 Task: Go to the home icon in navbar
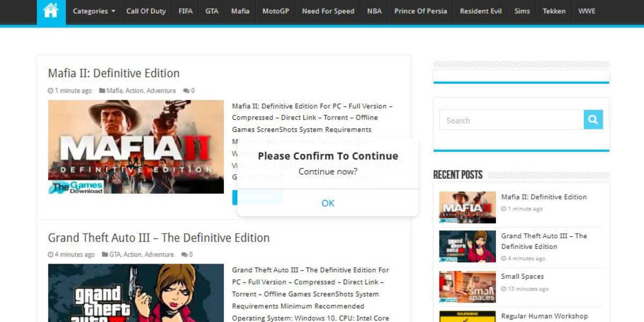point(51,11)
